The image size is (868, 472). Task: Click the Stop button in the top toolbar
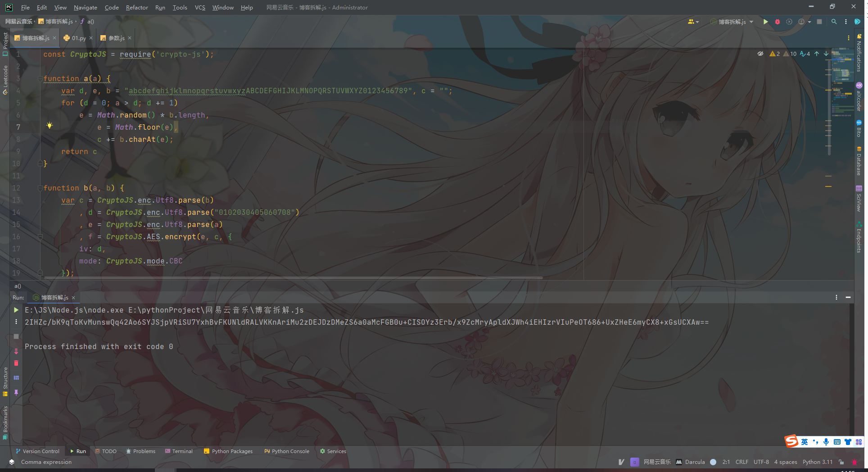pyautogui.click(x=819, y=22)
